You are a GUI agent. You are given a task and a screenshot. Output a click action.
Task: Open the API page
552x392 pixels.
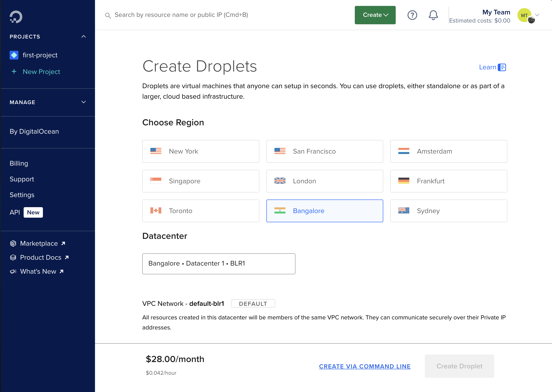point(15,212)
